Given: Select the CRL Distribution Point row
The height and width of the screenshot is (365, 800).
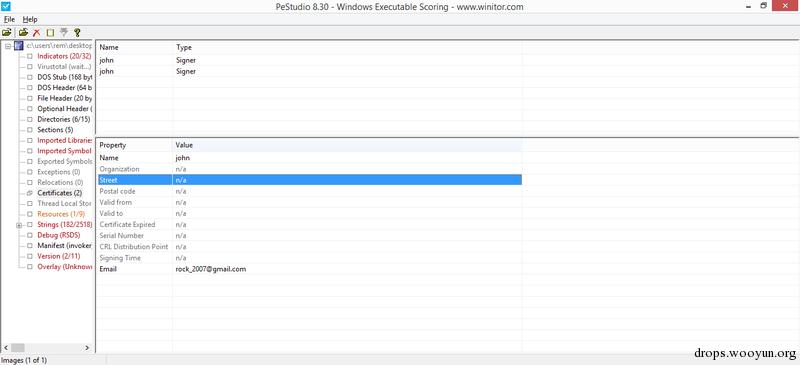Looking at the screenshot, I should pos(309,247).
